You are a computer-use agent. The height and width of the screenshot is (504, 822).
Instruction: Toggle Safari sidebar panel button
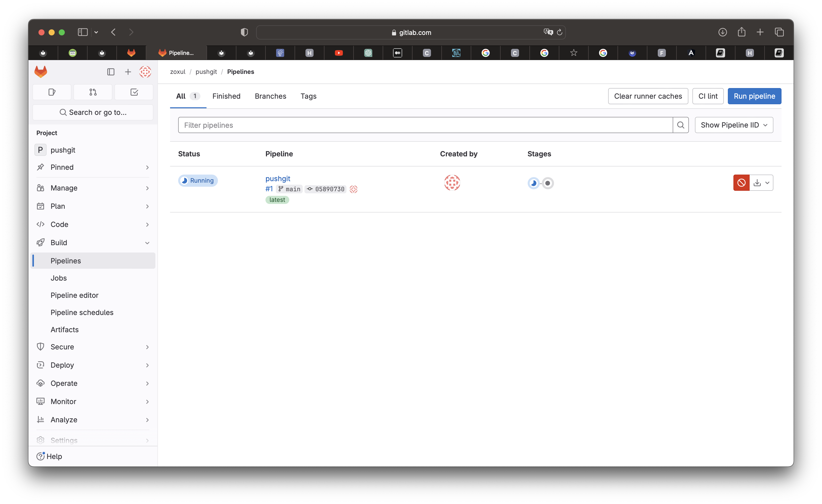(83, 32)
